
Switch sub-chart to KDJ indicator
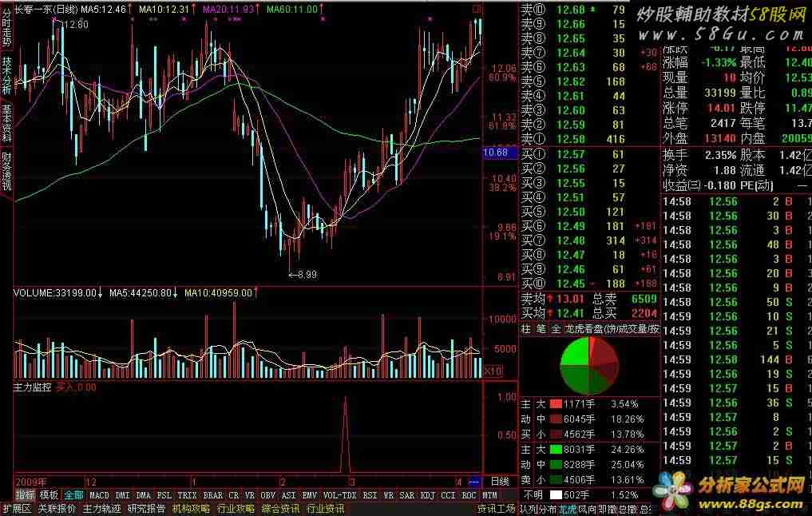[x=428, y=495]
